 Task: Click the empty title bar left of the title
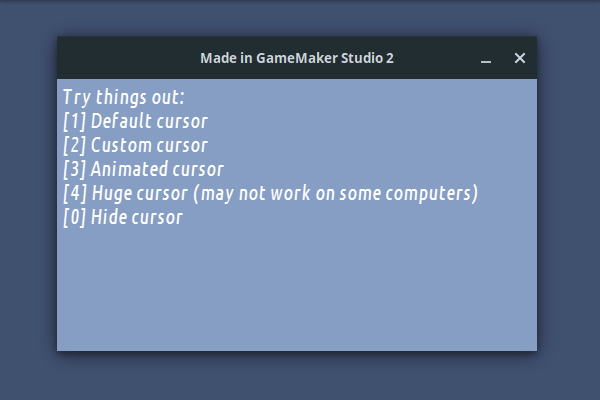pyautogui.click(x=120, y=58)
